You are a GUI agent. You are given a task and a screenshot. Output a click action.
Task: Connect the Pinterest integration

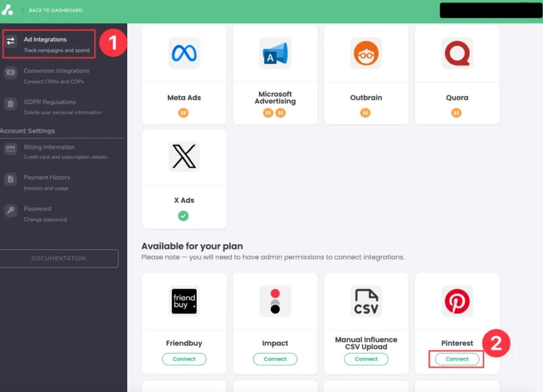point(456,359)
